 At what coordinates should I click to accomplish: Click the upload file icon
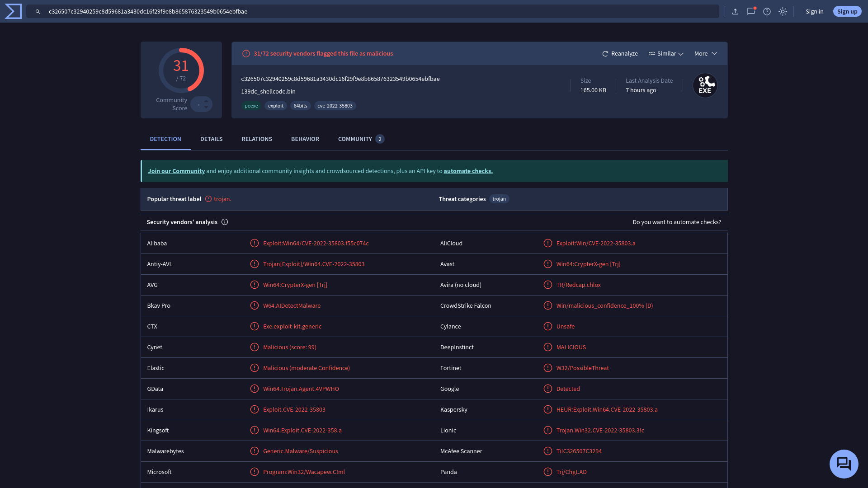tap(736, 12)
